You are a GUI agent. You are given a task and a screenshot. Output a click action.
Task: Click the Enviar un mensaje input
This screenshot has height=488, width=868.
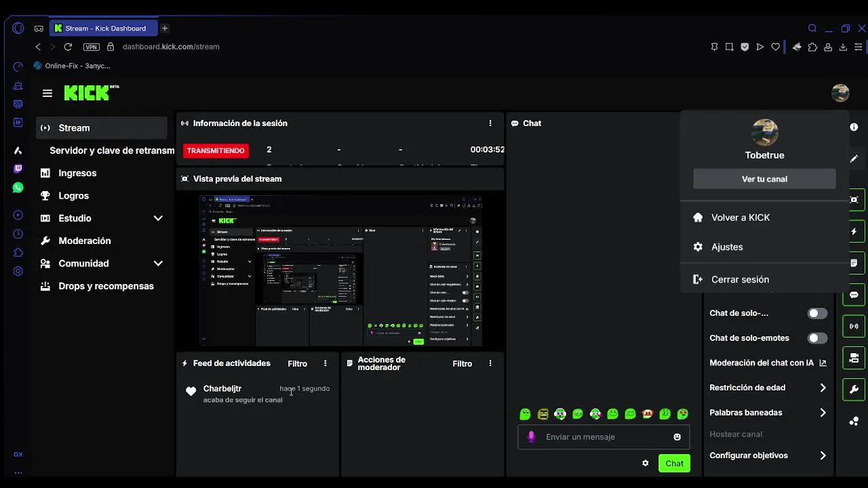[604, 437]
